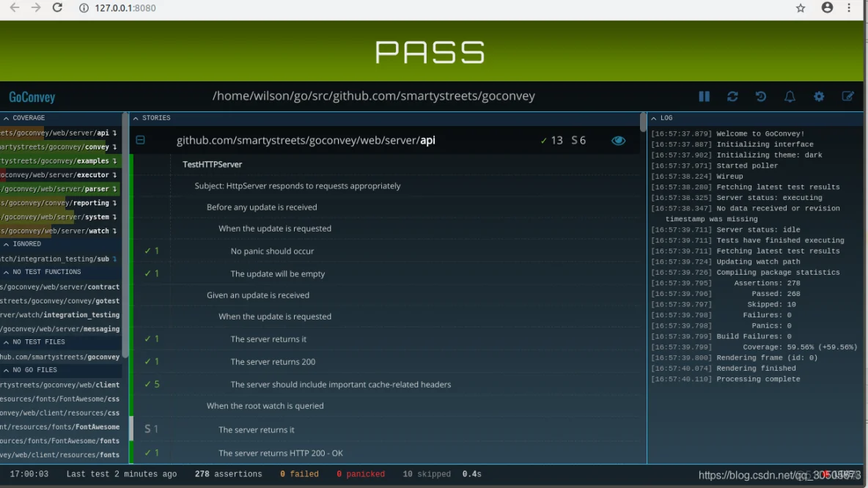
Task: Select story 'No panic should occur'
Action: click(x=272, y=251)
